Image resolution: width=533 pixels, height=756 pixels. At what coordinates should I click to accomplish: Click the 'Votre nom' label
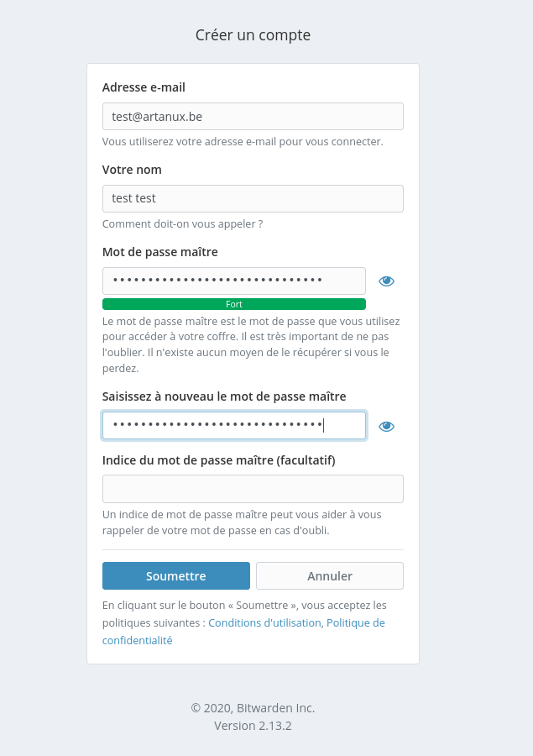tap(132, 170)
